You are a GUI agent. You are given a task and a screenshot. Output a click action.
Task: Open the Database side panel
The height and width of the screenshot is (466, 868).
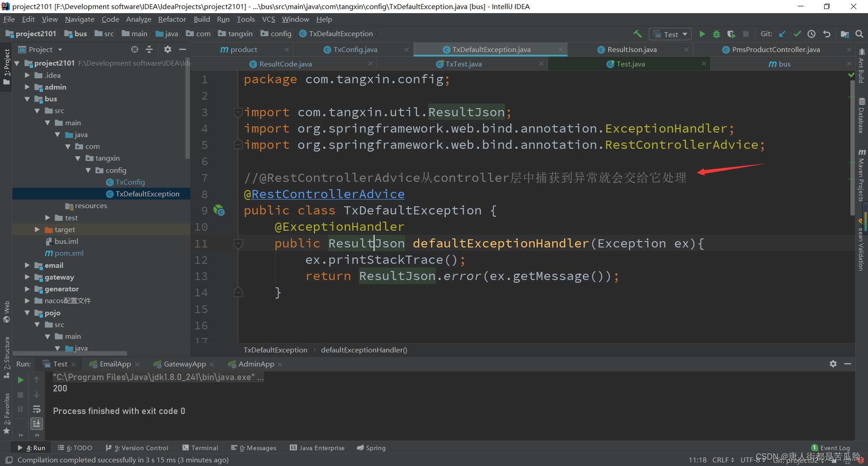pyautogui.click(x=862, y=115)
